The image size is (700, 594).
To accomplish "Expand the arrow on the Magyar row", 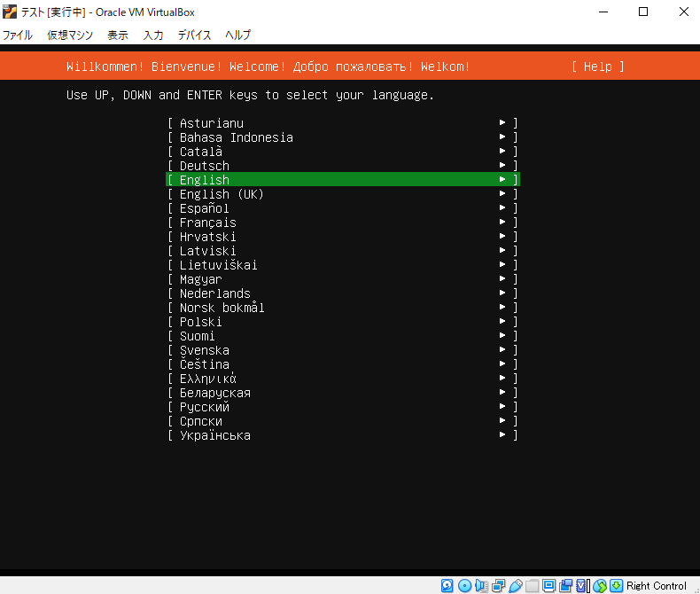I will click(502, 278).
